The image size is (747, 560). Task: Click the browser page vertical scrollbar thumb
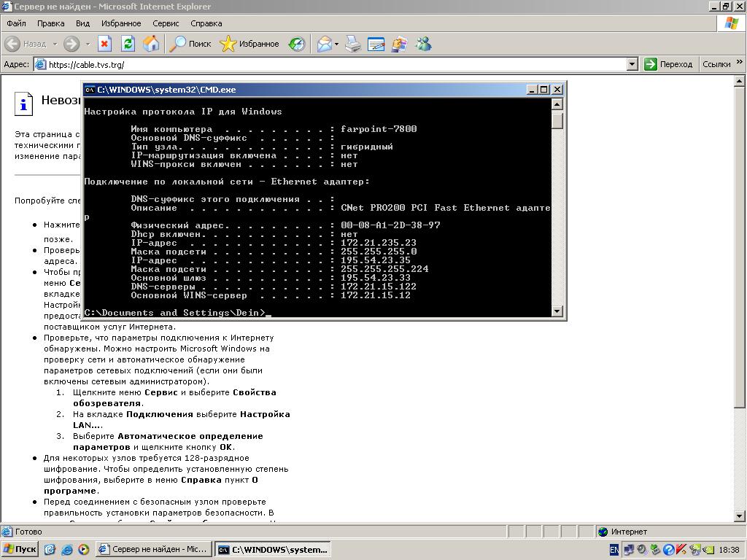tap(740, 246)
